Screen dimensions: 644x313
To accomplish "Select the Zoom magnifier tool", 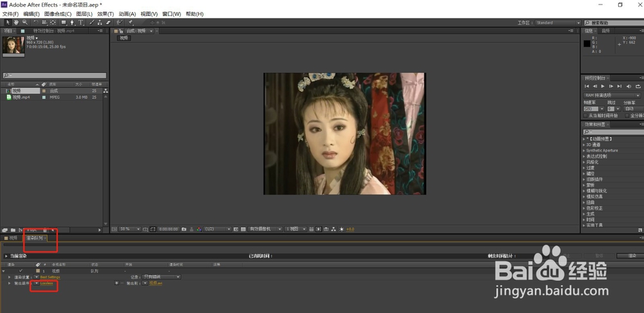I will pos(25,23).
